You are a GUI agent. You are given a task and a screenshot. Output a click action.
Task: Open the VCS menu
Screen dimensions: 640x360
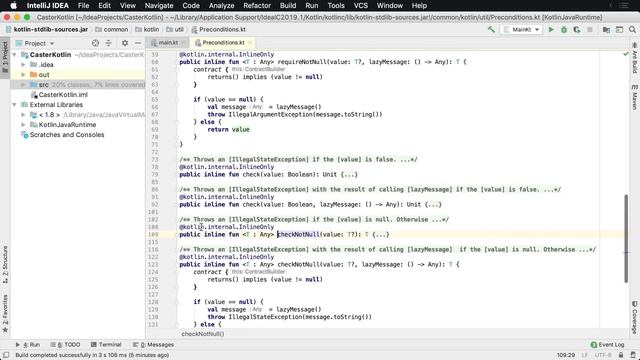(x=360, y=6)
